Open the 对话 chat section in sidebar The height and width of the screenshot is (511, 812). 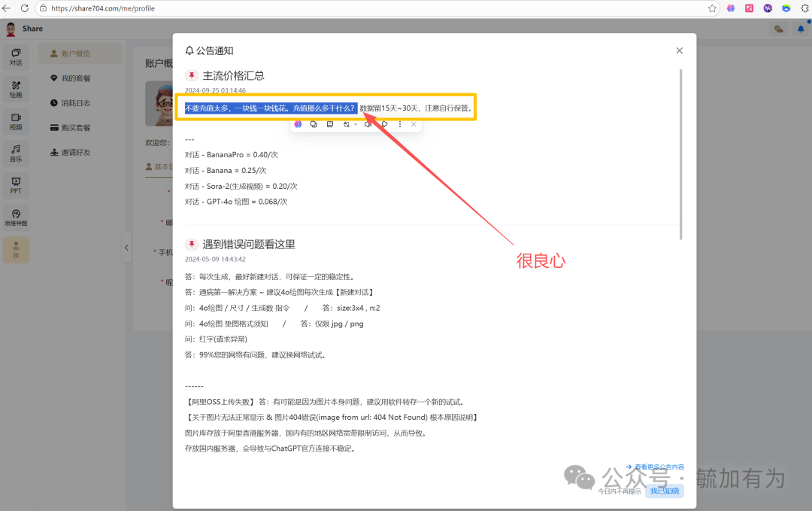17,57
